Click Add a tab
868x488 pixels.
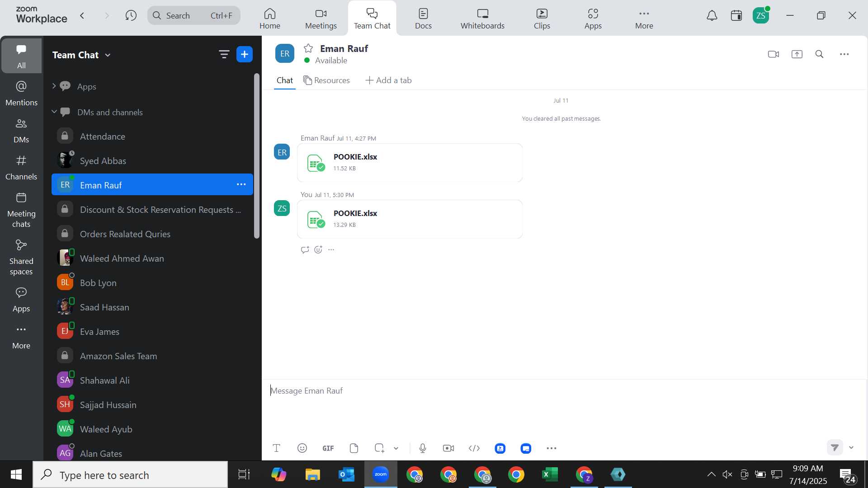click(388, 80)
